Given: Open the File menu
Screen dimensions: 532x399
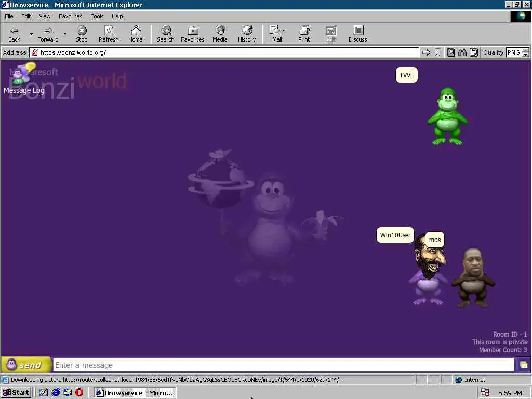Looking at the screenshot, I should point(9,16).
